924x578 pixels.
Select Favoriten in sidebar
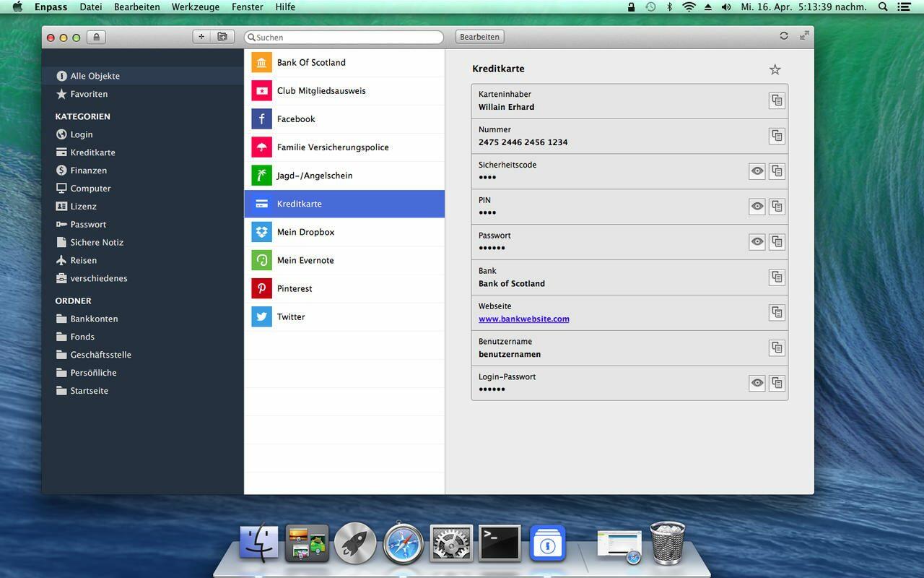[x=143, y=94]
